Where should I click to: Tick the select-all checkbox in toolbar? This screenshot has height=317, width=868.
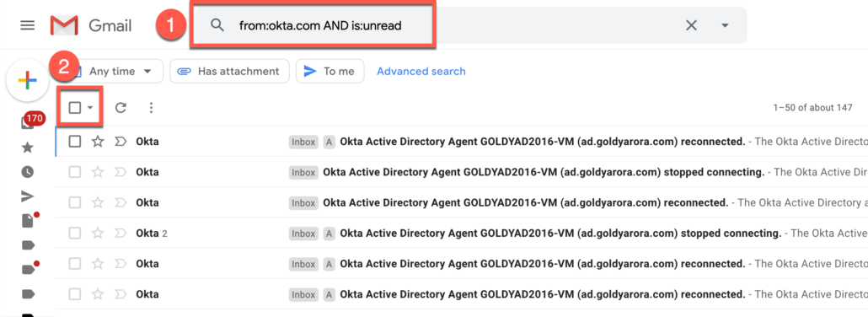click(x=75, y=108)
